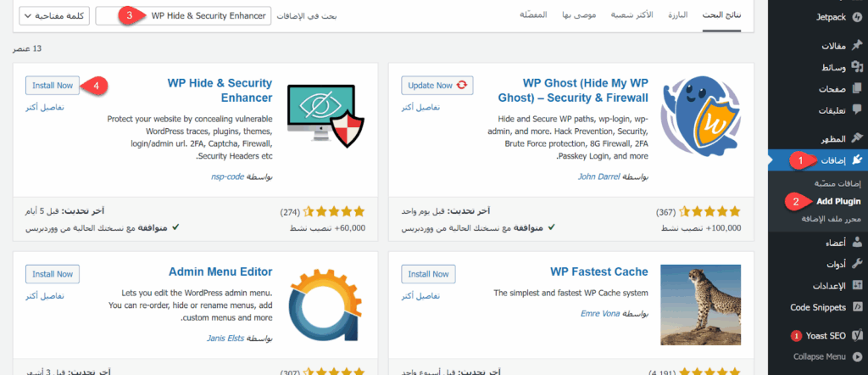Click Update Now for WP Ghost
868x375 pixels.
(436, 85)
